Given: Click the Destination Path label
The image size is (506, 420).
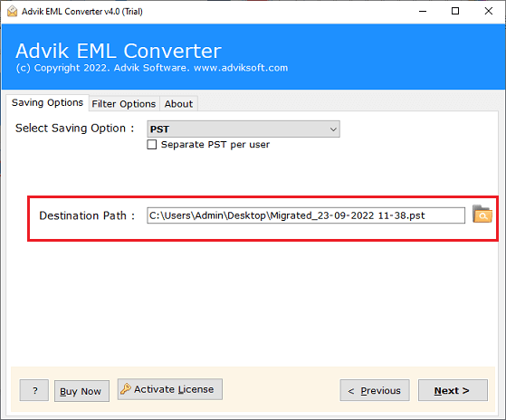Looking at the screenshot, I should coord(87,215).
